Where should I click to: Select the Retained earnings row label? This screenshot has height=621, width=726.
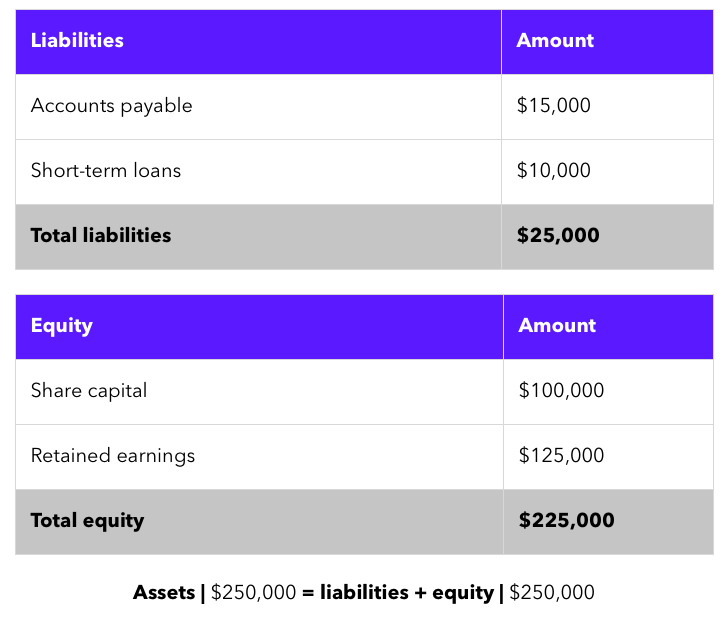(113, 456)
